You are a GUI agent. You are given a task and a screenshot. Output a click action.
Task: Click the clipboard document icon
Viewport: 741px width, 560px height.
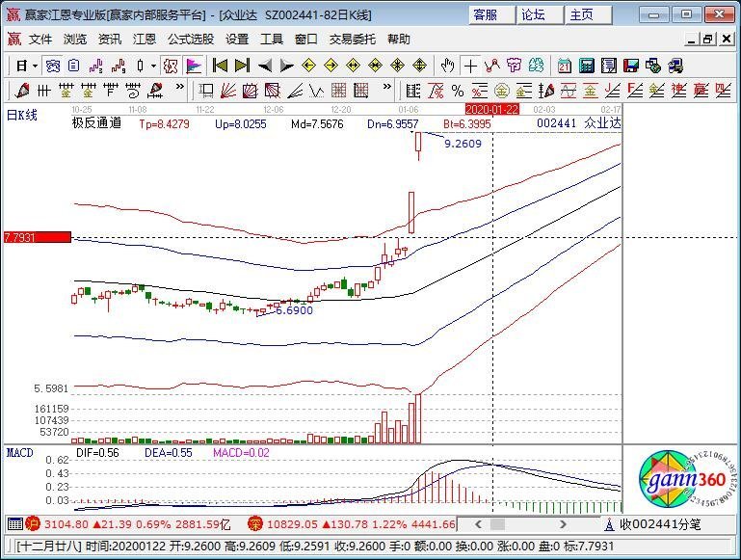point(74,66)
